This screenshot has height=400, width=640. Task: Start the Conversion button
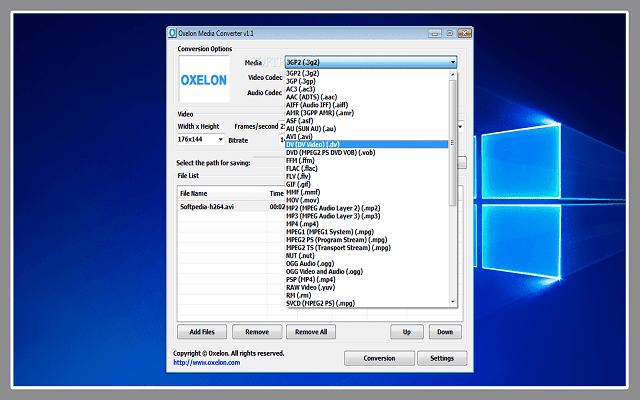pyautogui.click(x=378, y=358)
